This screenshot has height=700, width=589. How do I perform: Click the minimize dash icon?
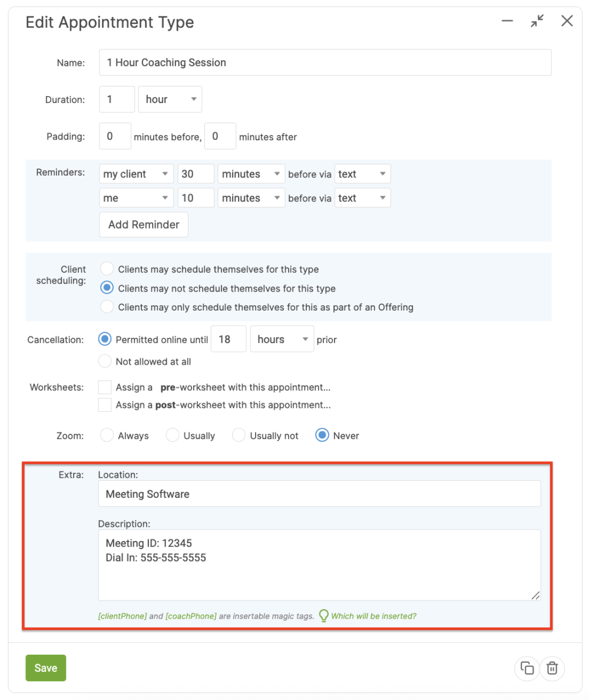[507, 21]
